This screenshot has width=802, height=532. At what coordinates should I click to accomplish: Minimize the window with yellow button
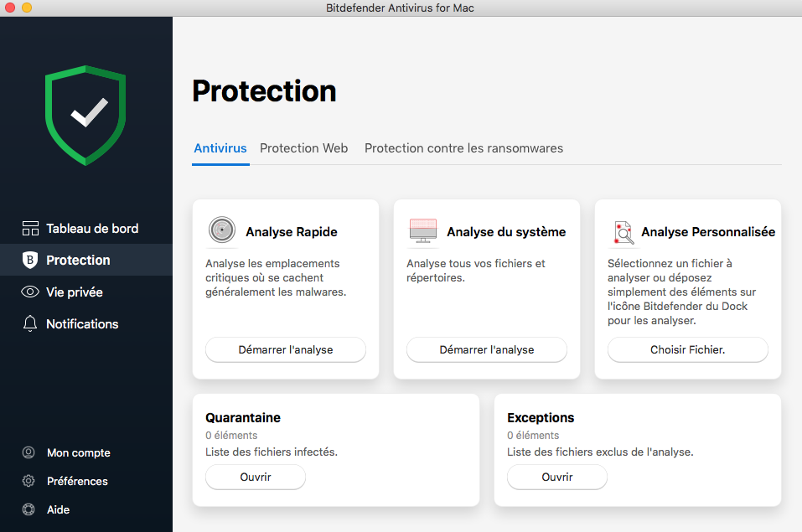(27, 8)
